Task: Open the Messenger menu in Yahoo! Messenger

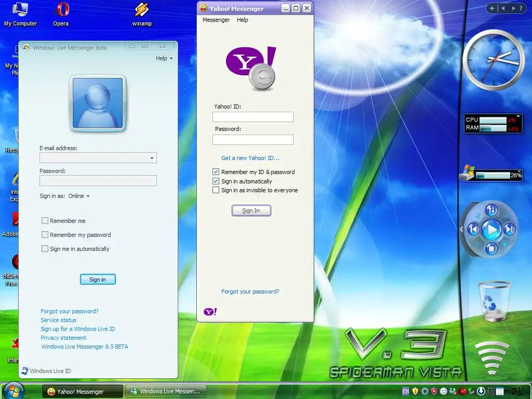Action: click(216, 20)
